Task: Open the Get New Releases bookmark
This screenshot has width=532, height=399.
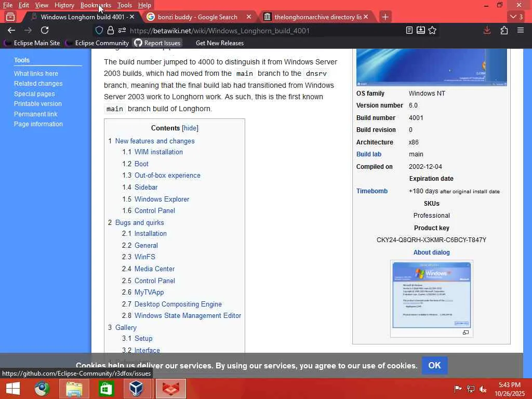Action: 220,43
